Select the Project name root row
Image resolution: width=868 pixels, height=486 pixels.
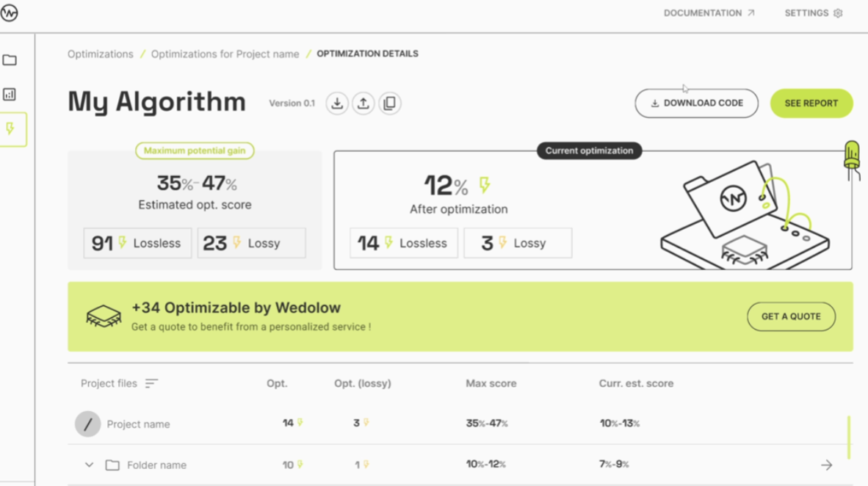[138, 424]
